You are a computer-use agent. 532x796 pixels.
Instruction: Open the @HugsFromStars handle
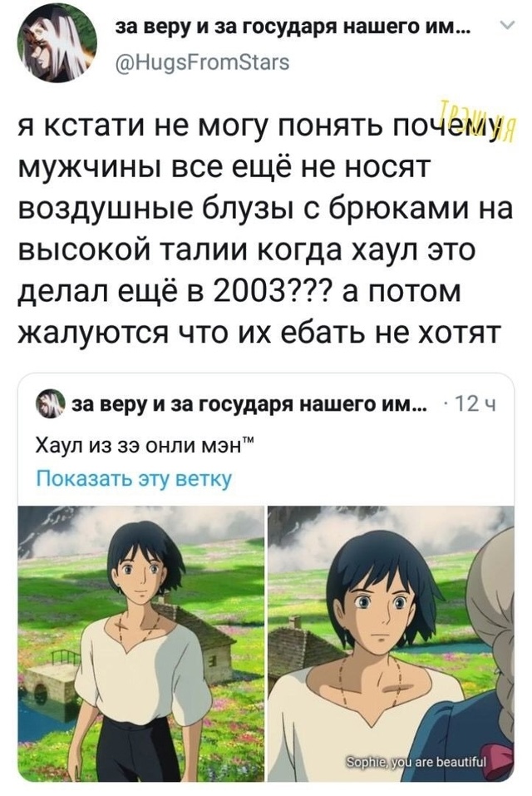click(x=203, y=62)
